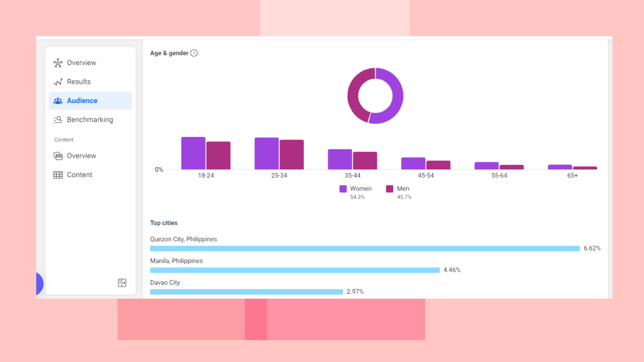
Task: Select the Audience tab in sidebar
Action: point(90,101)
